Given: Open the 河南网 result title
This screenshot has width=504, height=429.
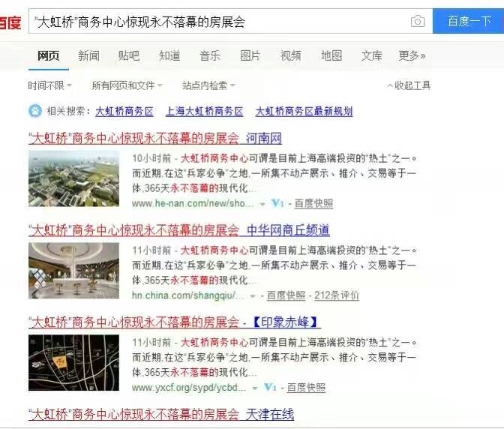Looking at the screenshot, I should click(155, 138).
